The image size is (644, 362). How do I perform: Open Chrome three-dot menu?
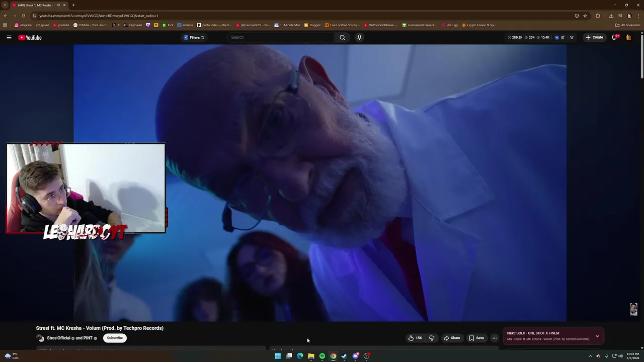[x=638, y=16]
